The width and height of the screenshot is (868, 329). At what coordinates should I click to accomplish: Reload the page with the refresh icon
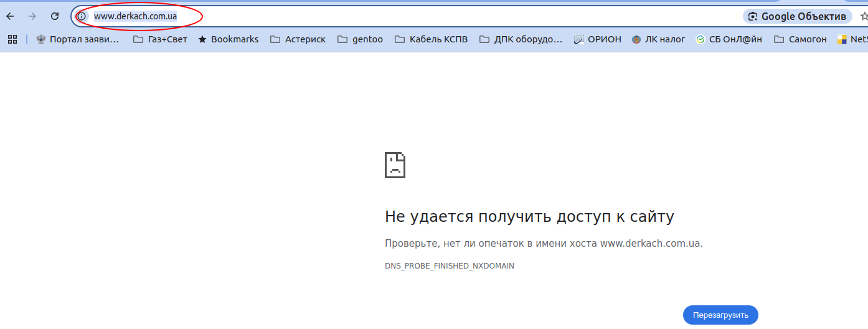coord(55,16)
